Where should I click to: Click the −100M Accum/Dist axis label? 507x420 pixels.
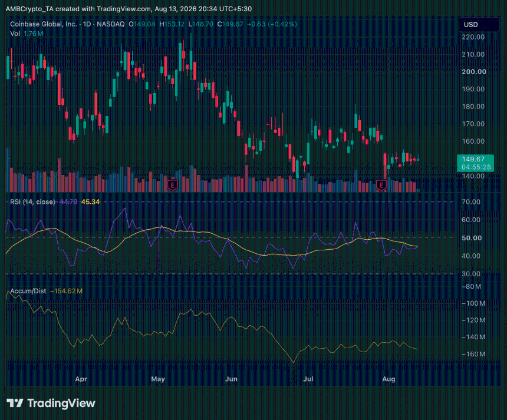tap(473, 303)
